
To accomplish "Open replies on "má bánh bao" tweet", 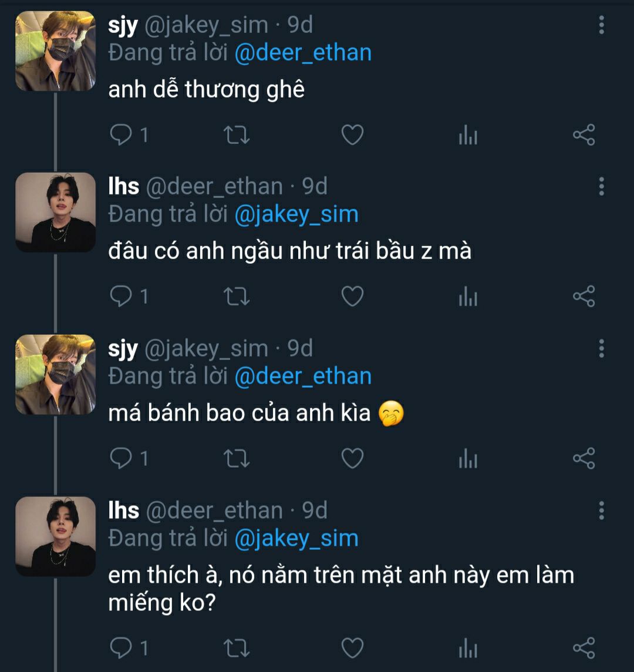I will click(x=122, y=459).
